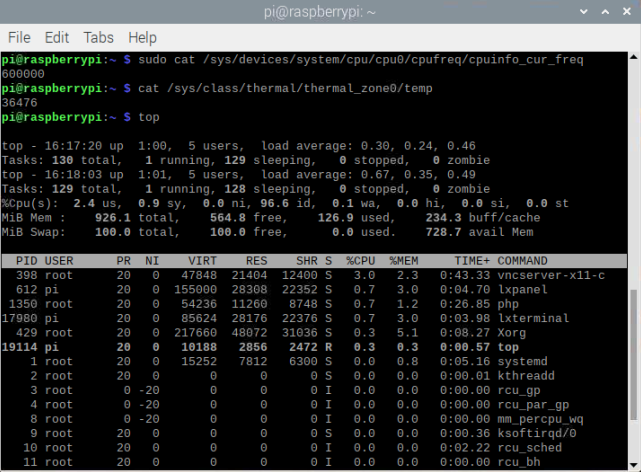Open the Edit menu
This screenshot has height=472, width=641.
pyautogui.click(x=56, y=38)
